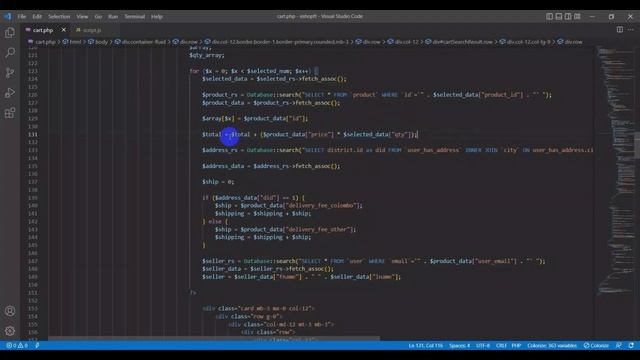640x360 pixels.
Task: Change line endings via CRLF
Action: tap(501, 345)
